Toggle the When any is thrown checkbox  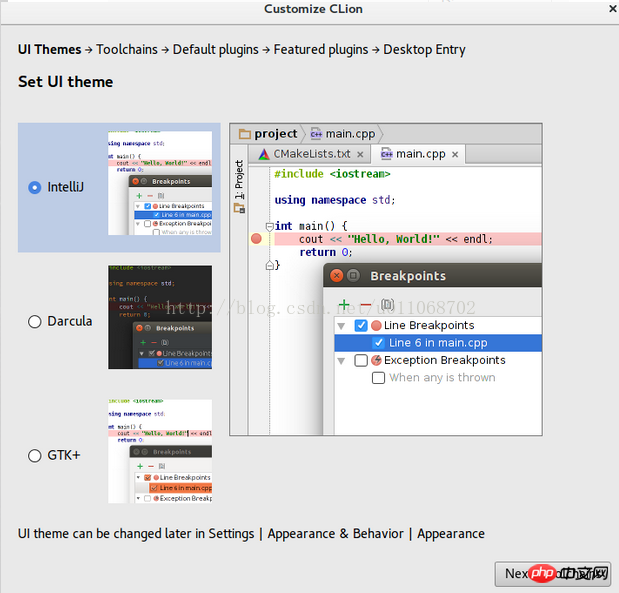pos(378,378)
